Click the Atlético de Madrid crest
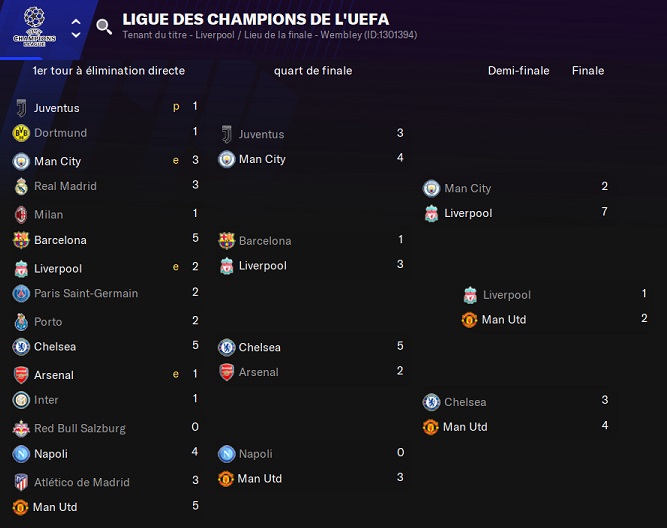 pos(21,482)
